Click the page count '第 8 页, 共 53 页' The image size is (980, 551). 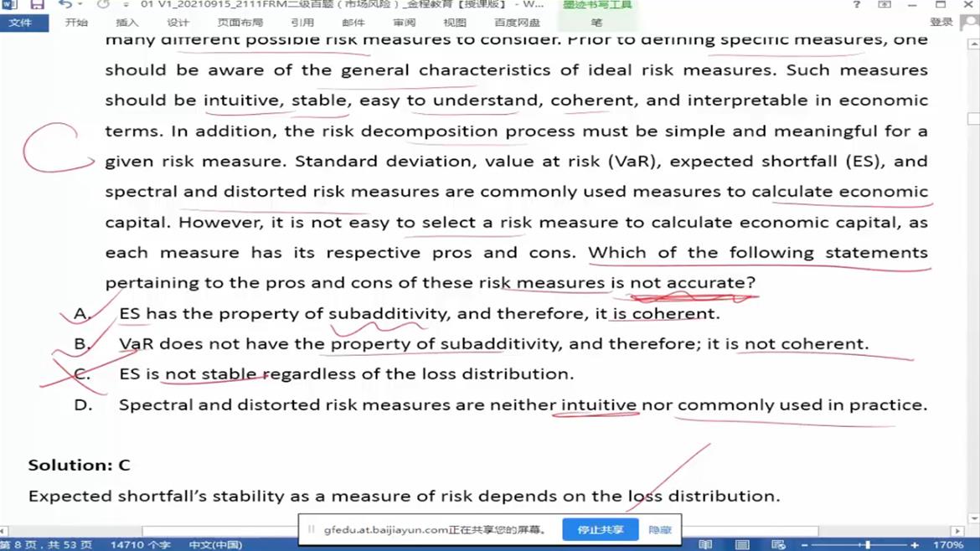coord(46,545)
